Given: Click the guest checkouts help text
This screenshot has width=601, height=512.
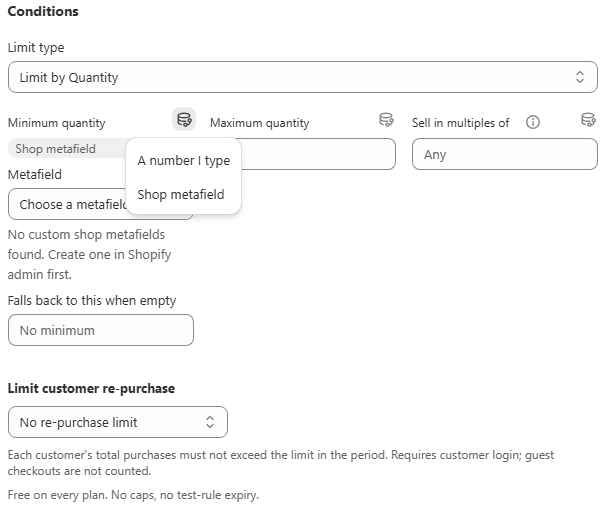Looking at the screenshot, I should tap(281, 463).
